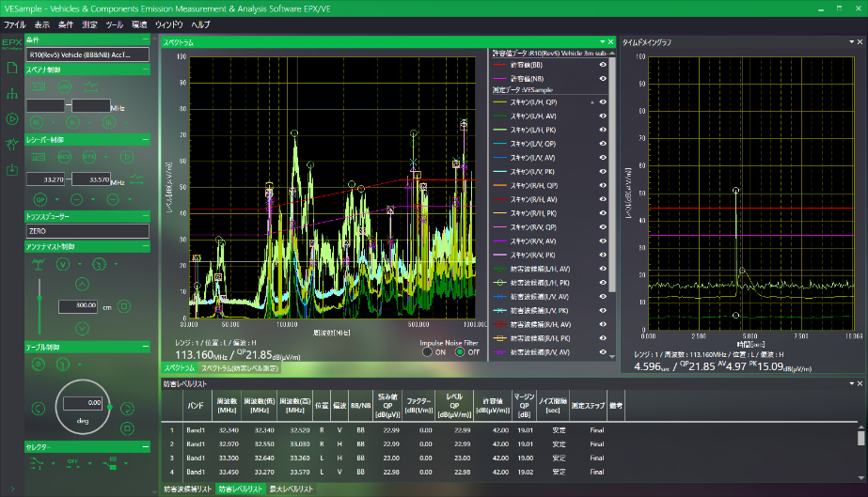This screenshot has height=497, width=868.
Task: Open the ウィンドウ menu
Action: [x=169, y=24]
